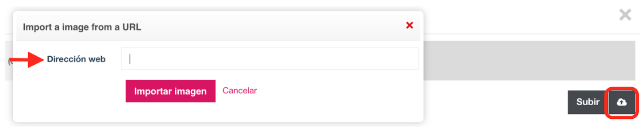
Task: Click the grey upload drop area behind dialog
Action: tap(529, 61)
